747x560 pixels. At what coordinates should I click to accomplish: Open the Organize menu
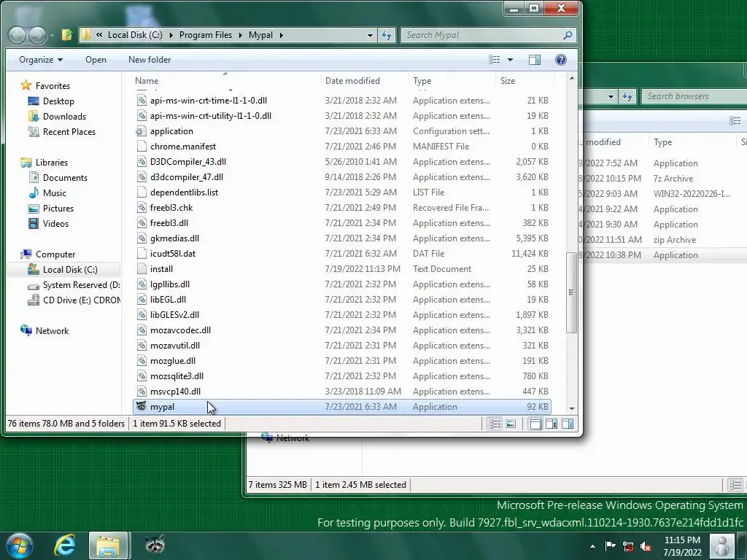click(x=41, y=60)
